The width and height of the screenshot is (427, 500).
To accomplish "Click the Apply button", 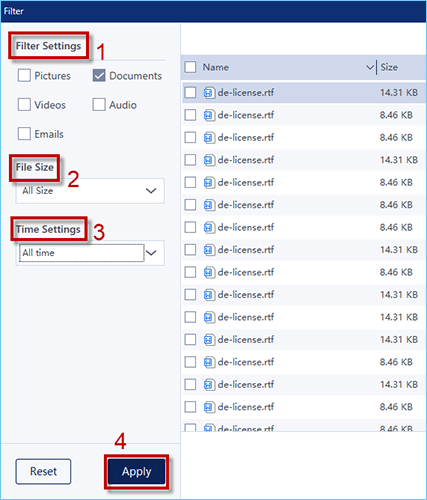I will [136, 472].
